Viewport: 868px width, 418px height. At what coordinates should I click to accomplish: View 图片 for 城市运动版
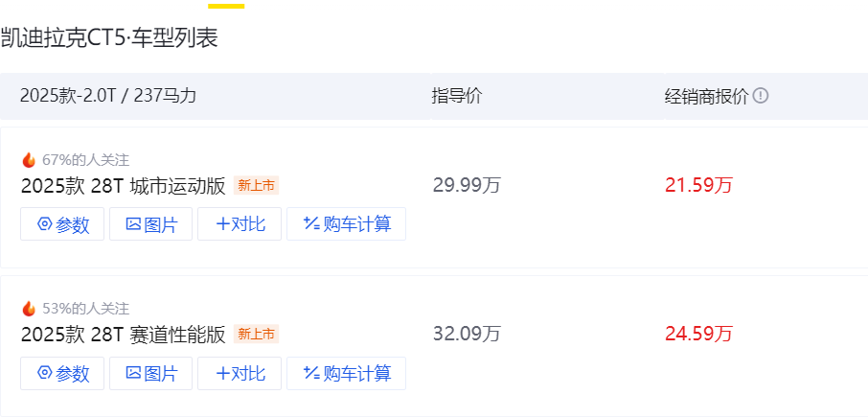pos(150,224)
